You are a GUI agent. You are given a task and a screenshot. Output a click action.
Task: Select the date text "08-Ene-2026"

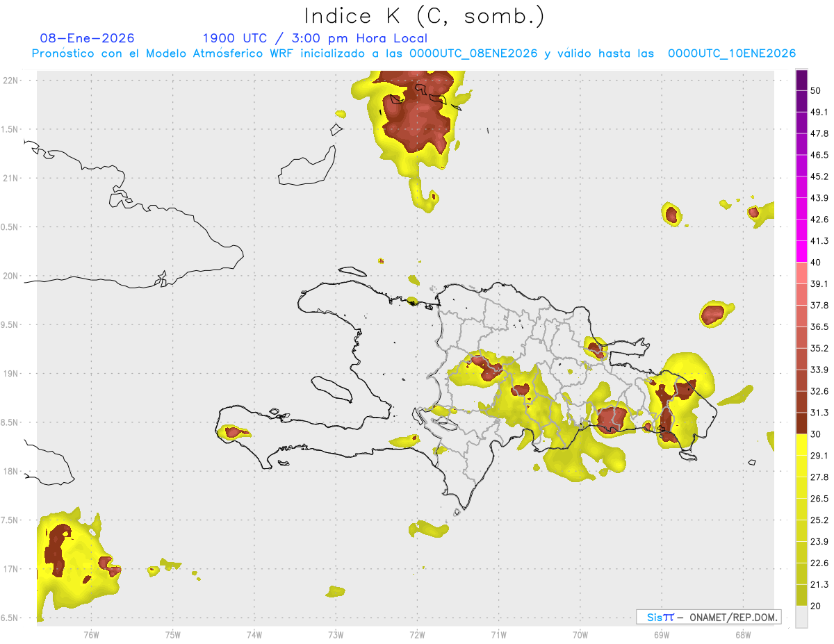88,38
